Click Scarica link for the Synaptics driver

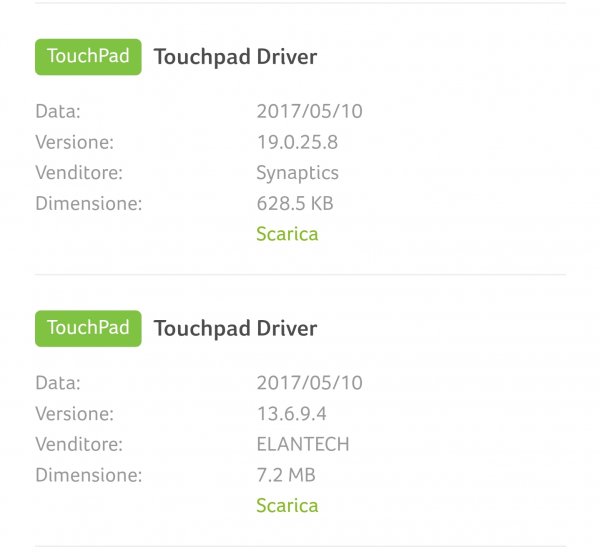pyautogui.click(x=287, y=234)
